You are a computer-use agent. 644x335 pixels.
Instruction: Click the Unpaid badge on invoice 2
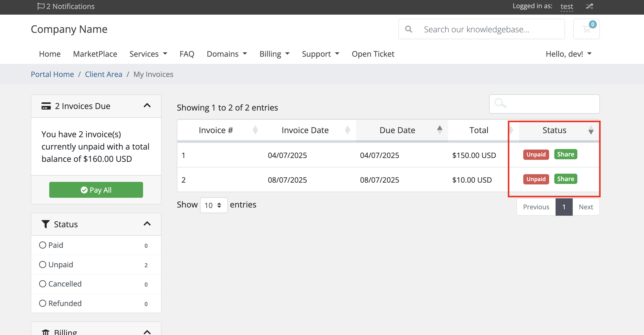(x=536, y=179)
